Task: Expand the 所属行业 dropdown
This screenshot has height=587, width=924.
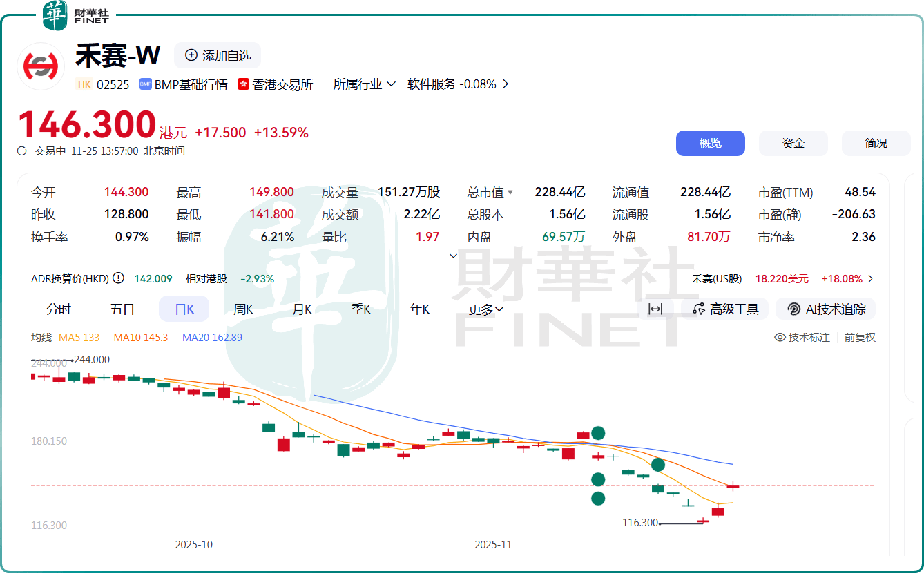Action: tap(365, 84)
